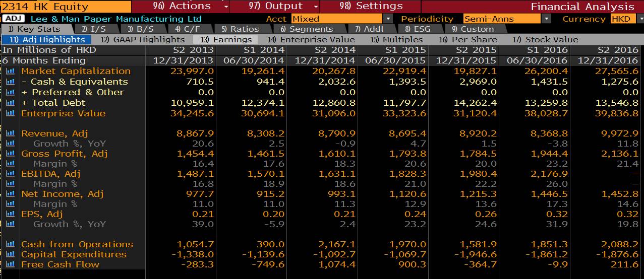Click chart icon beside Cash & Equivalents
644x279 pixels.
click(10, 82)
